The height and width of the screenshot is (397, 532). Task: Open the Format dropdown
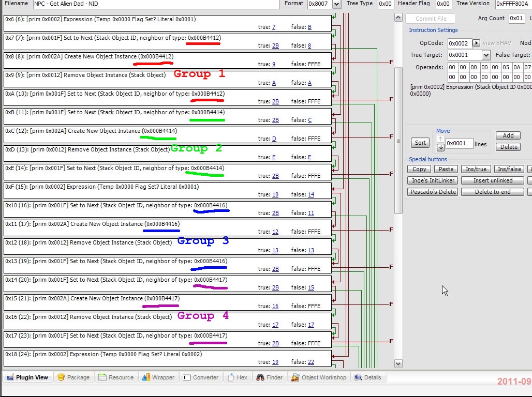tap(336, 4)
